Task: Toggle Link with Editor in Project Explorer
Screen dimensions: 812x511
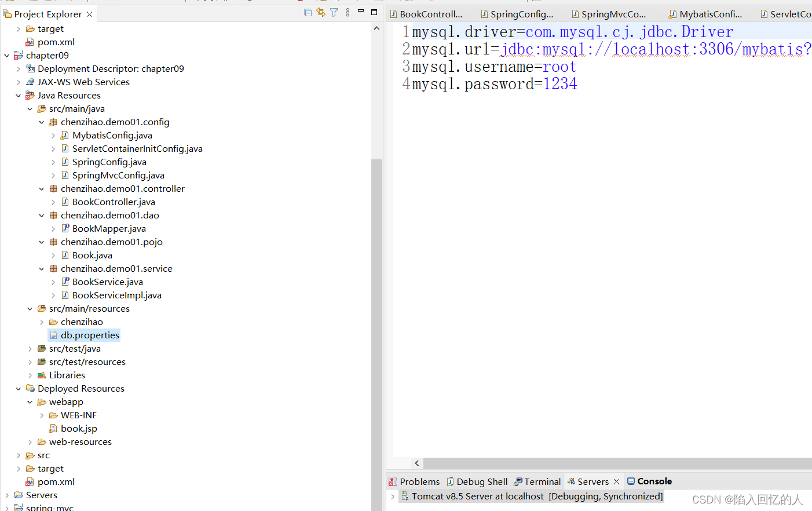Action: [x=321, y=13]
